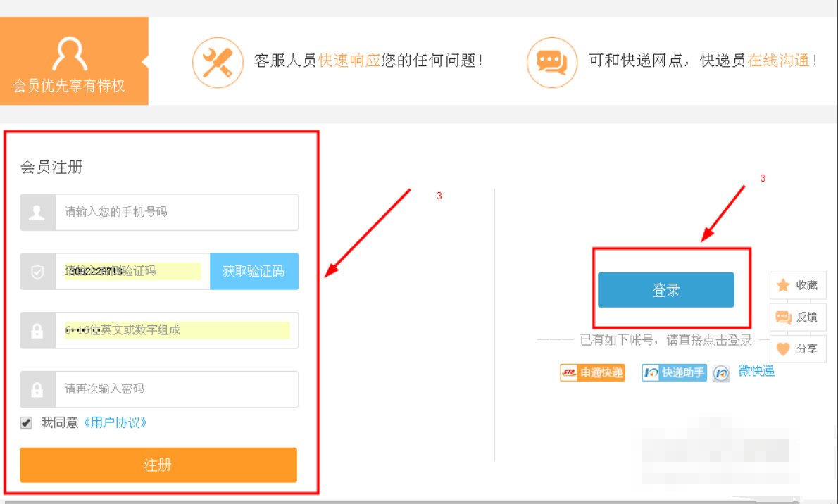Click the user avatar icon in phone field
Screen dimensions: 838x504
pyautogui.click(x=37, y=212)
